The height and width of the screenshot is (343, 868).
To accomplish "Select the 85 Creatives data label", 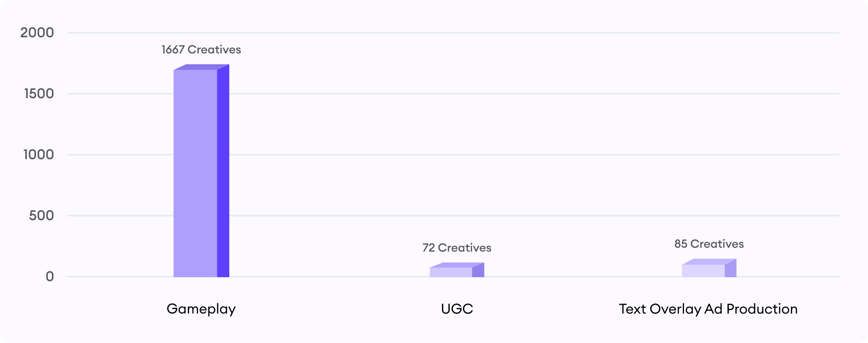I will (709, 244).
